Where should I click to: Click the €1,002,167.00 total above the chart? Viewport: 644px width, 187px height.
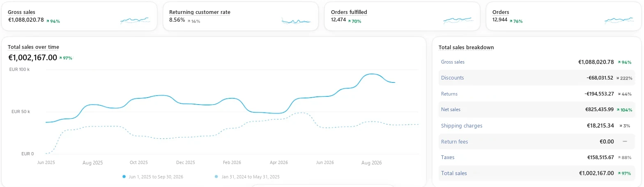(32, 58)
